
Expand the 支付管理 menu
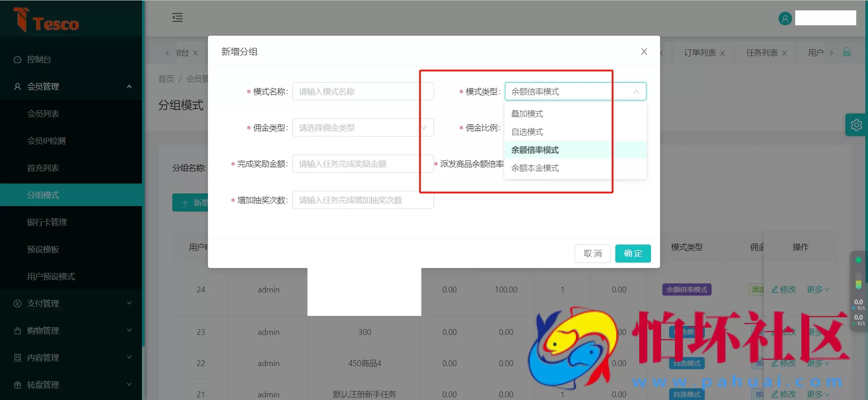(x=71, y=303)
